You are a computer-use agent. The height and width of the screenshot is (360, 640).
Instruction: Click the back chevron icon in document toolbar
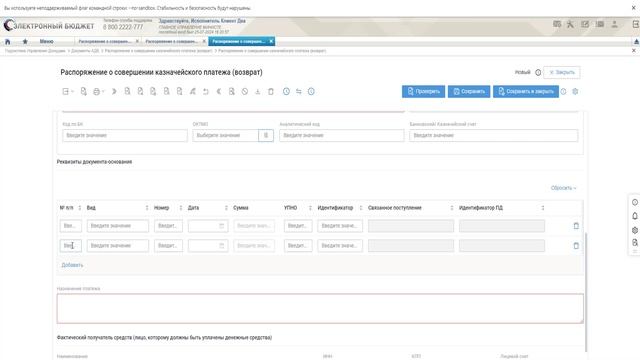point(218,91)
